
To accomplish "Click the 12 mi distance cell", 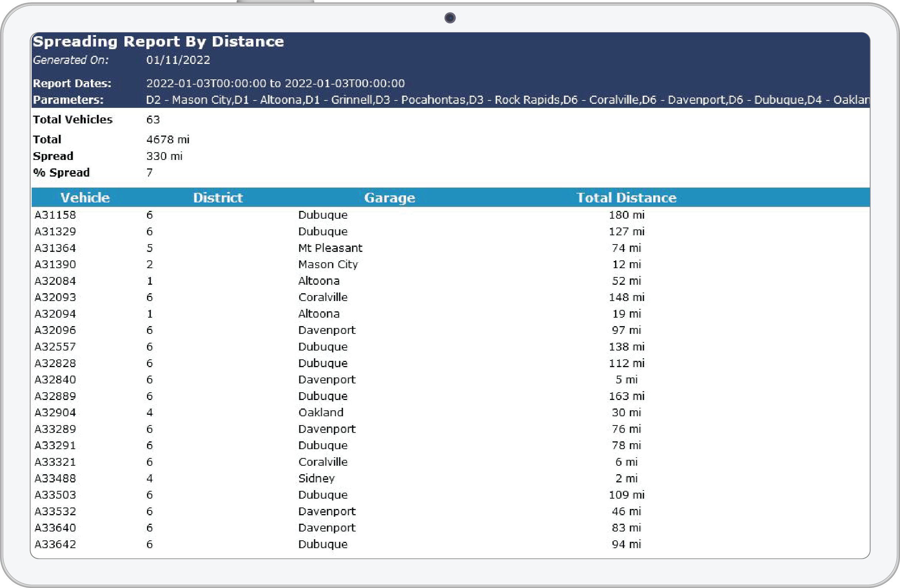I will (627, 264).
